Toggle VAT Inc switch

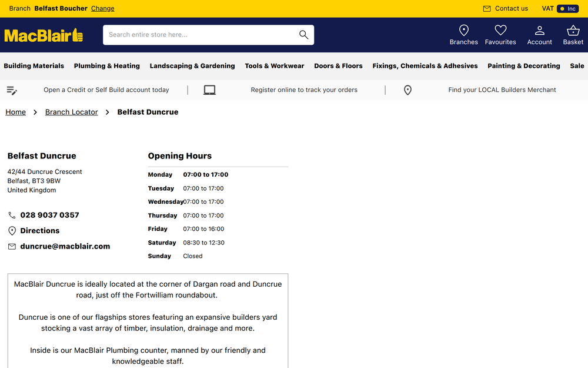[567, 9]
